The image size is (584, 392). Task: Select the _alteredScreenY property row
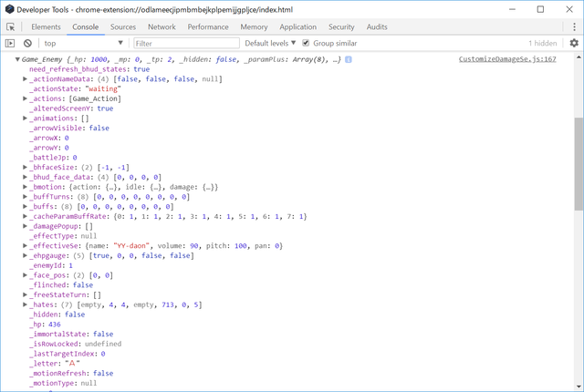(71, 108)
